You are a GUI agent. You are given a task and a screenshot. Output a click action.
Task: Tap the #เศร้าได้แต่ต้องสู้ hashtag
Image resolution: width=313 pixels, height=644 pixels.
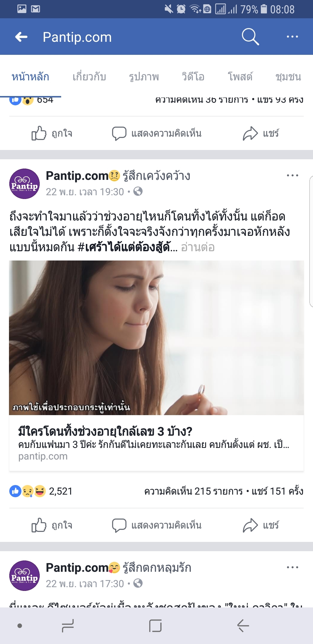click(128, 247)
